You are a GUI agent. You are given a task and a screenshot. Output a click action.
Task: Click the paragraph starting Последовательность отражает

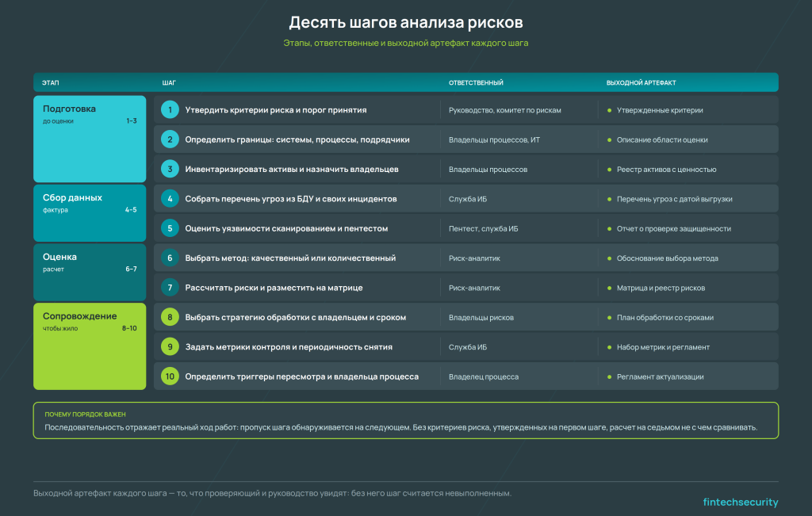(x=400, y=427)
